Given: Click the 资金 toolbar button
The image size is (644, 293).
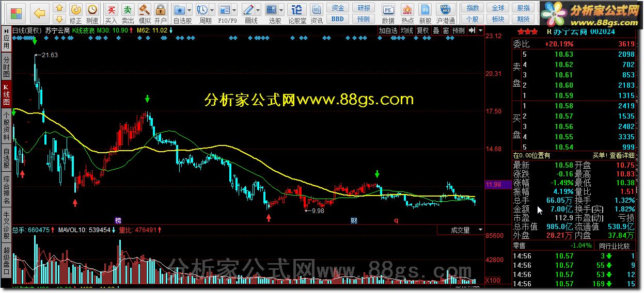Looking at the screenshot, I should (338, 8).
